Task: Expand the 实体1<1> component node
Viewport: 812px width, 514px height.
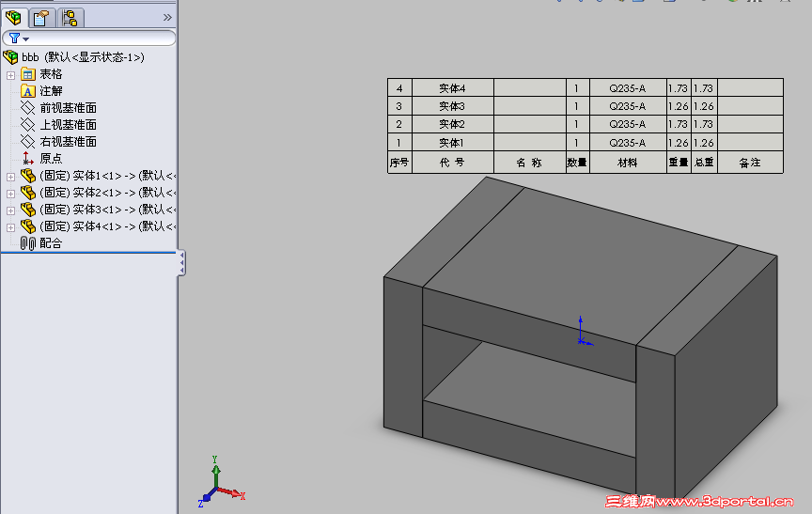Action: pyautogui.click(x=10, y=177)
